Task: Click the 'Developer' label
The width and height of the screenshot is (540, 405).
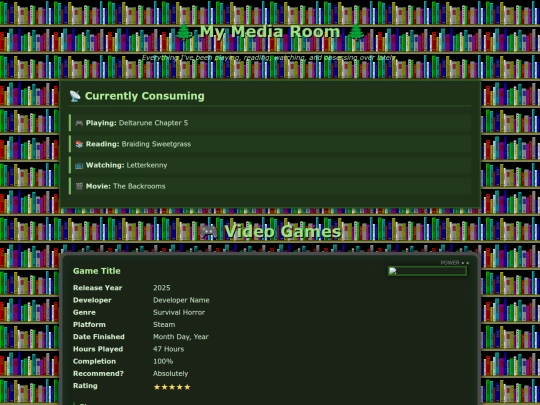Action: click(92, 300)
